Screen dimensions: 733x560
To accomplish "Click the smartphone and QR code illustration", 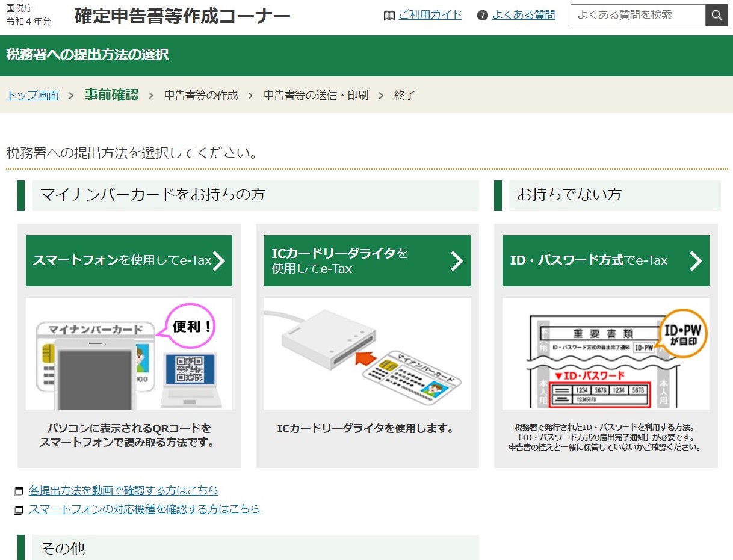I will coord(129,354).
